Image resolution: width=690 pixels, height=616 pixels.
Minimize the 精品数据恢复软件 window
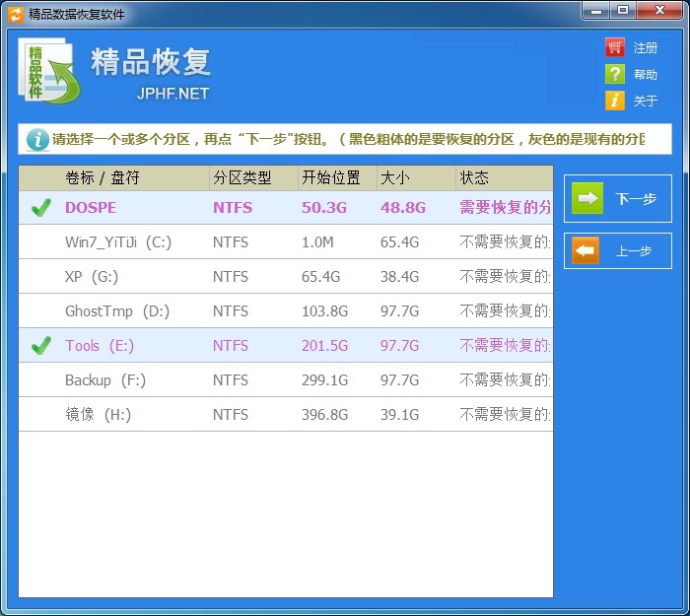[596, 11]
